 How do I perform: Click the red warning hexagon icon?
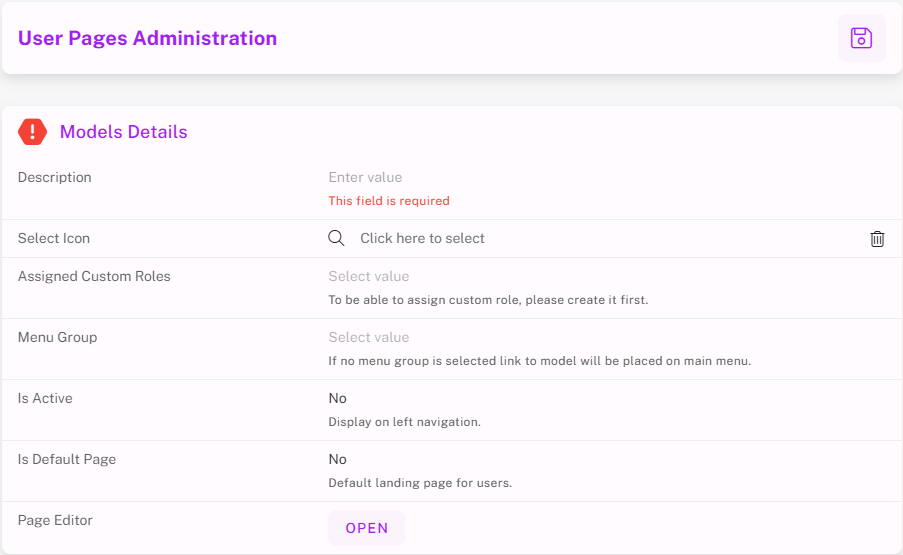[33, 132]
